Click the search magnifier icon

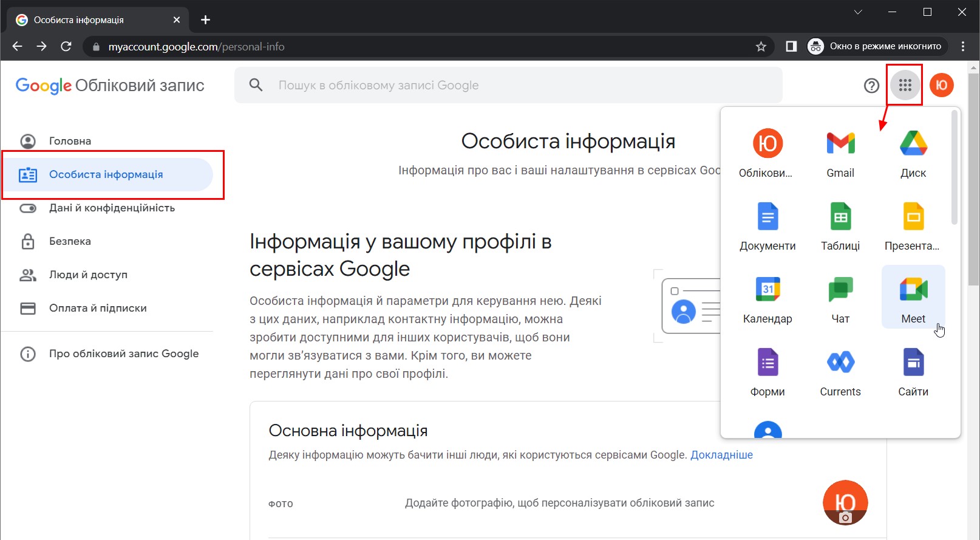[256, 85]
